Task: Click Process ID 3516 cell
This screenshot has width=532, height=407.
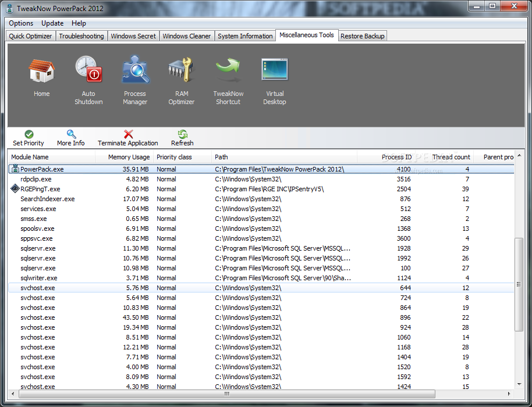Action: point(404,179)
